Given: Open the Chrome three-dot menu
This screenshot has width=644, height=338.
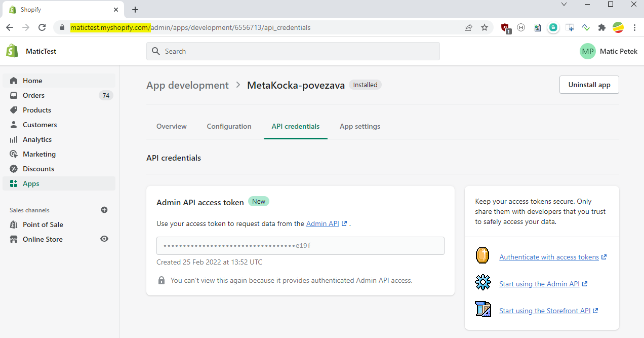Looking at the screenshot, I should [x=634, y=27].
